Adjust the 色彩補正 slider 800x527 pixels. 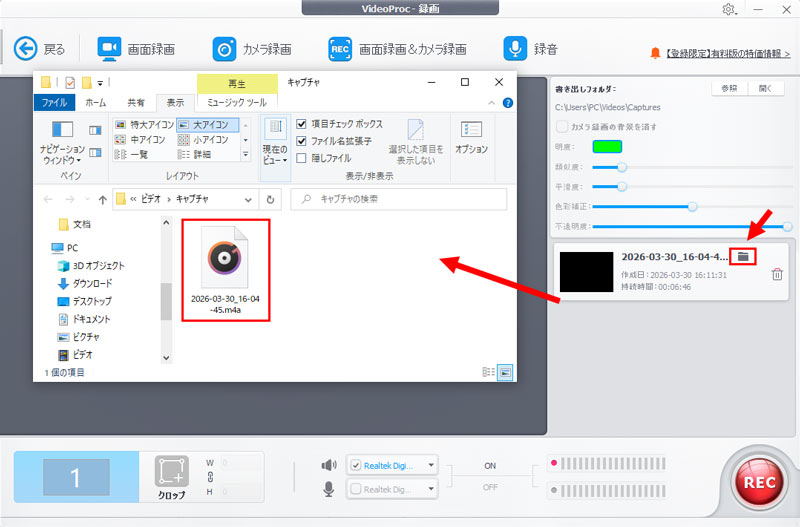click(x=692, y=207)
